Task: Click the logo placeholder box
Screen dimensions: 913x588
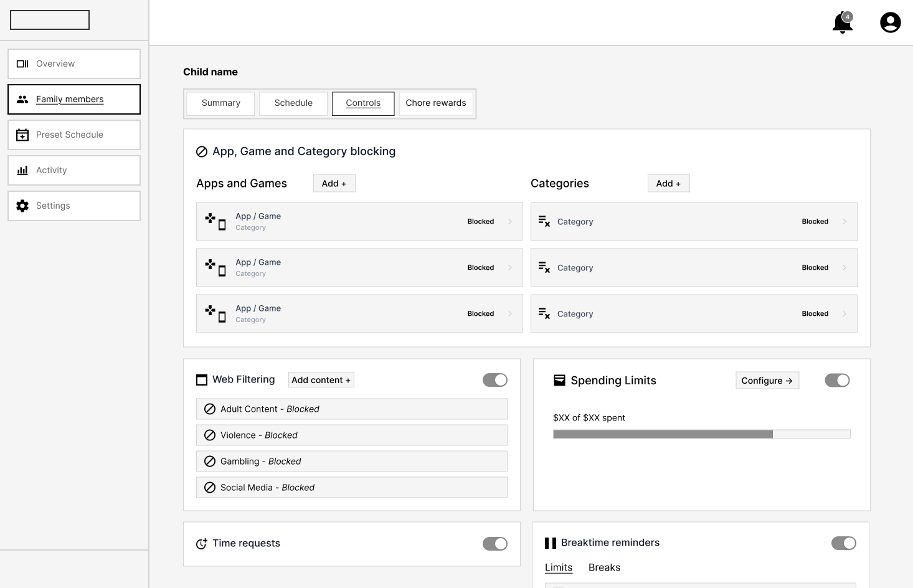Action: [x=50, y=20]
